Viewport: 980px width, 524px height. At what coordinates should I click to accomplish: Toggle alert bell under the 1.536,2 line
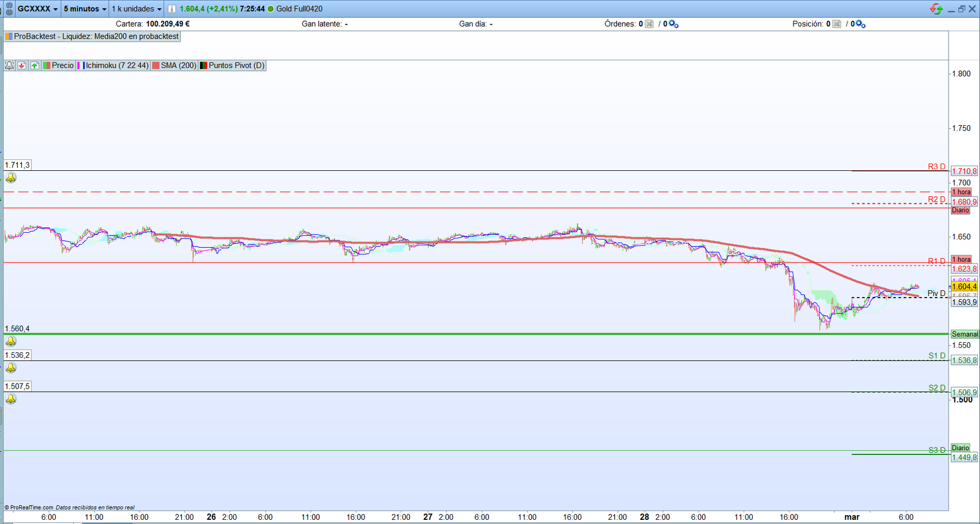(11, 368)
